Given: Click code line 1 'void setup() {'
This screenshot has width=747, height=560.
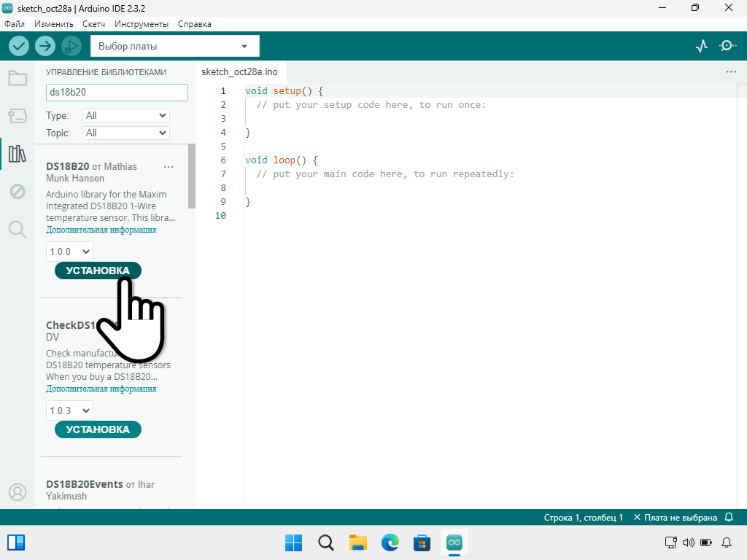Looking at the screenshot, I should pos(284,91).
